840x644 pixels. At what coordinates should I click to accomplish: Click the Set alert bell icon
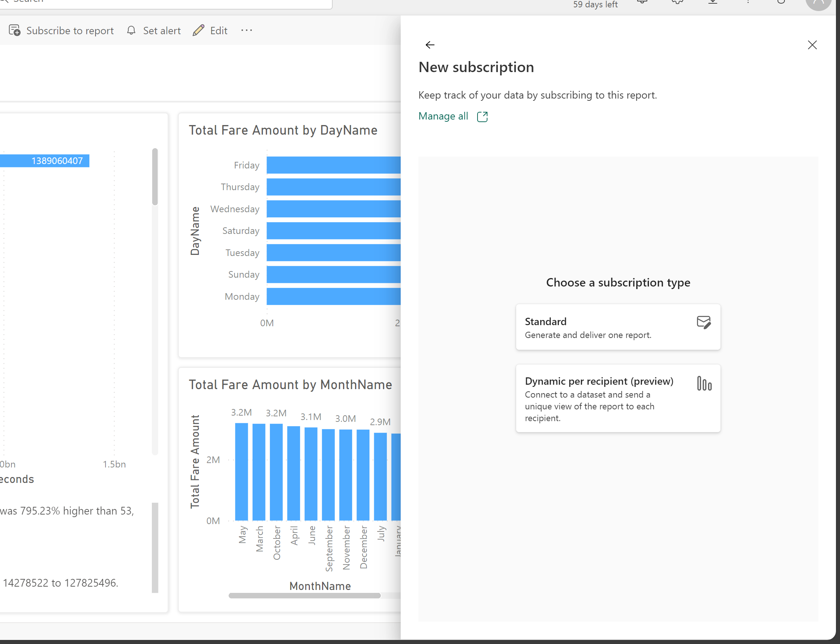point(132,30)
